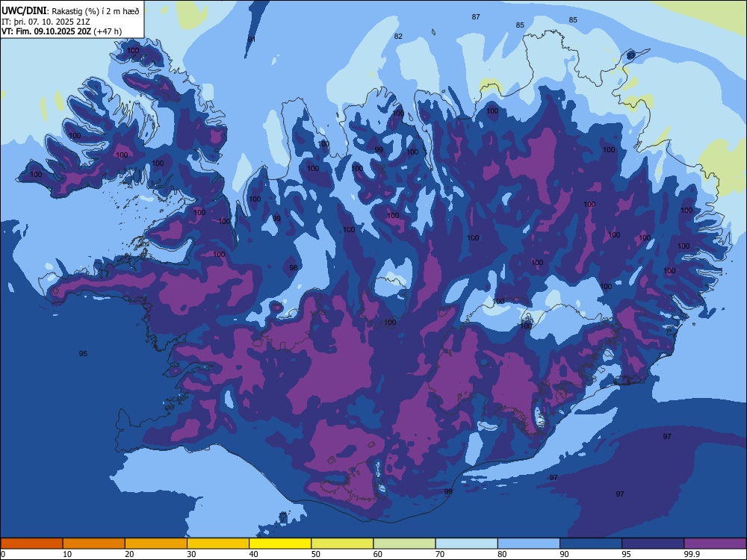The height and width of the screenshot is (560, 747).
Task: Pick the purple swatch above 99.9
Action: coord(715,544)
